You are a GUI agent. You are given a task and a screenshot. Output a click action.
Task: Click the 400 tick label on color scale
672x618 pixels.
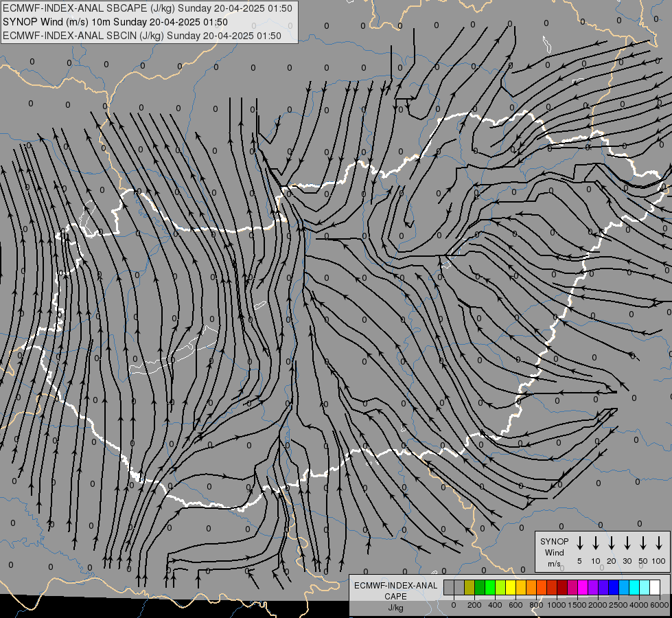coord(495,605)
